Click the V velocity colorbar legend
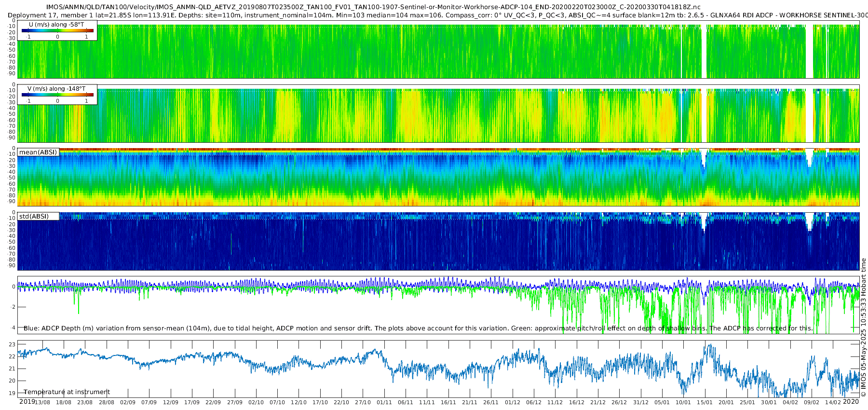 [x=57, y=95]
